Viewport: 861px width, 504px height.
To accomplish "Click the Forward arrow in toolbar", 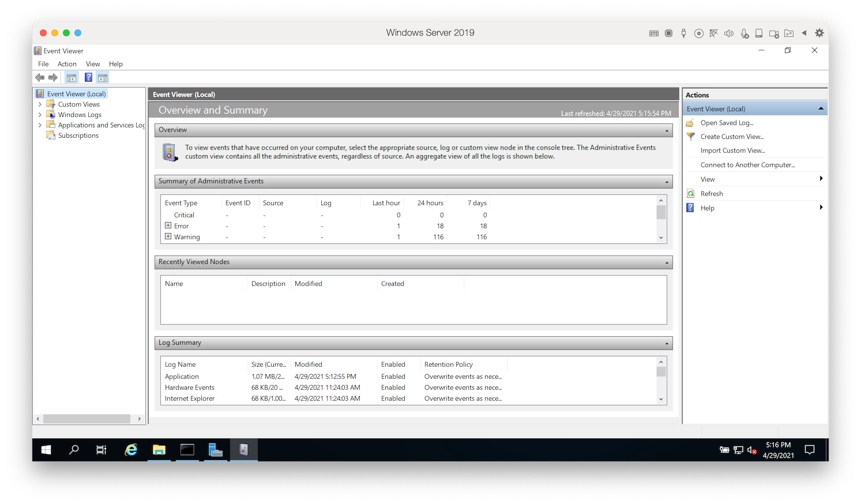I will (x=53, y=78).
